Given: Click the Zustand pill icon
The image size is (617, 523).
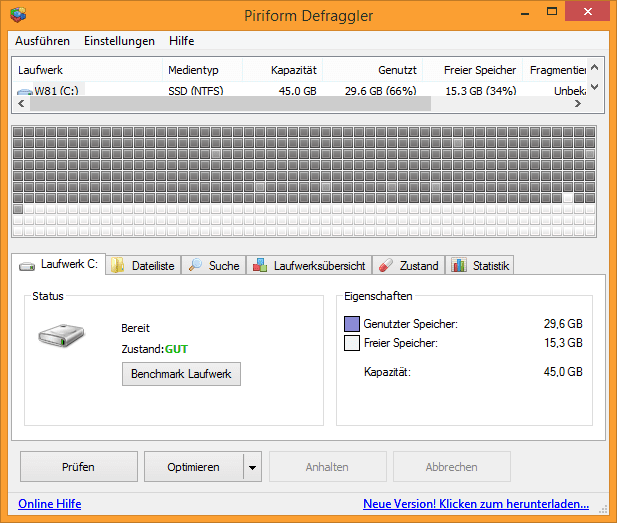Looking at the screenshot, I should point(386,265).
